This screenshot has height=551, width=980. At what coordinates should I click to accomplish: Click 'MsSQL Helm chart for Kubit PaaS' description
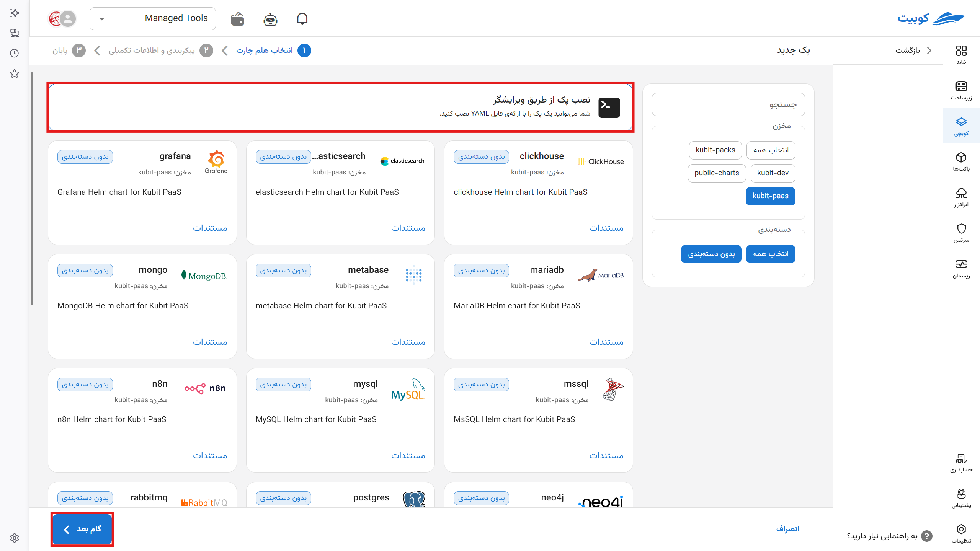click(x=514, y=419)
